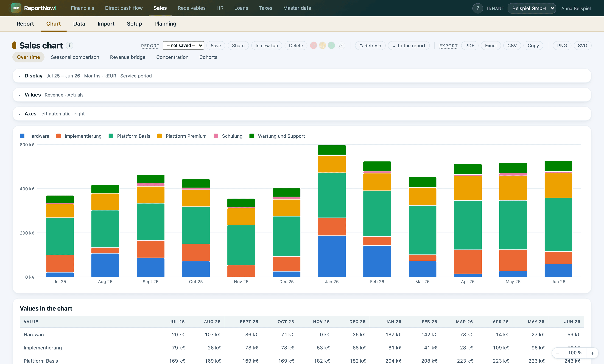The width and height of the screenshot is (604, 364).
Task: Zoom in with the plus button
Action: (x=593, y=353)
